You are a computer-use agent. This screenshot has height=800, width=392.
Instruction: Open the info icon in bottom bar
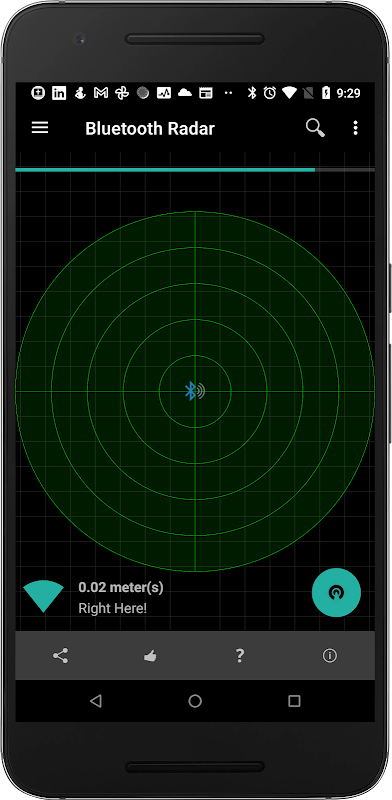coord(330,656)
